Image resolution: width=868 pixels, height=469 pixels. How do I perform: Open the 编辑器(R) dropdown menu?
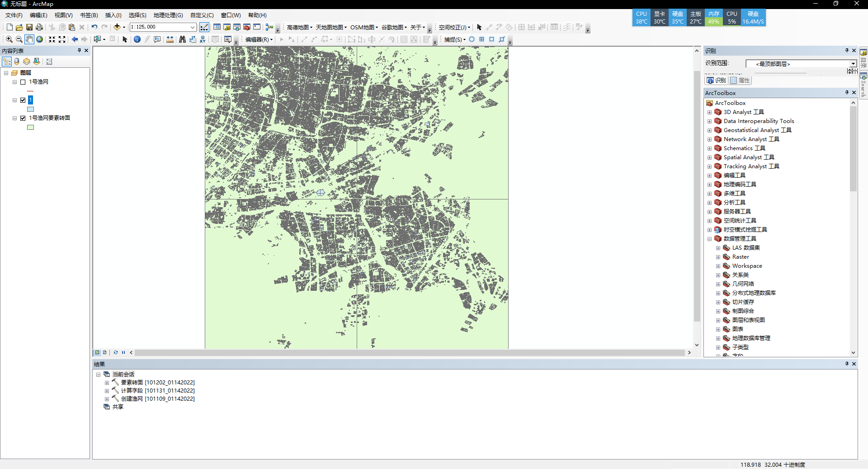click(259, 39)
